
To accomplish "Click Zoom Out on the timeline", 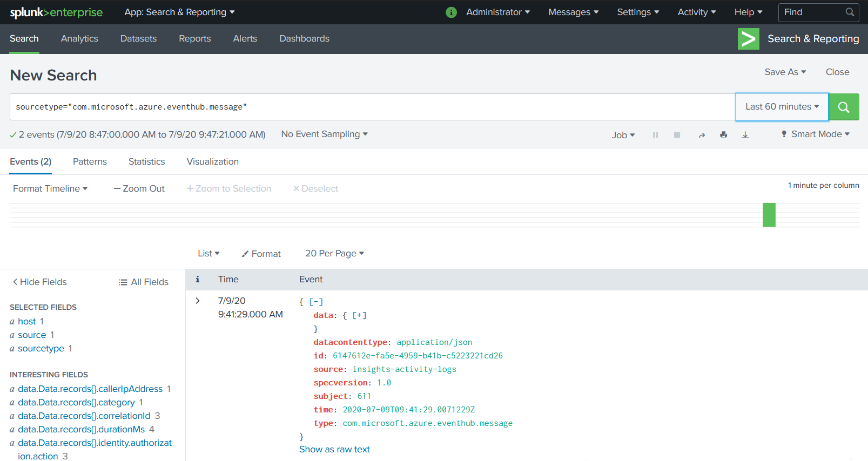I will click(139, 188).
